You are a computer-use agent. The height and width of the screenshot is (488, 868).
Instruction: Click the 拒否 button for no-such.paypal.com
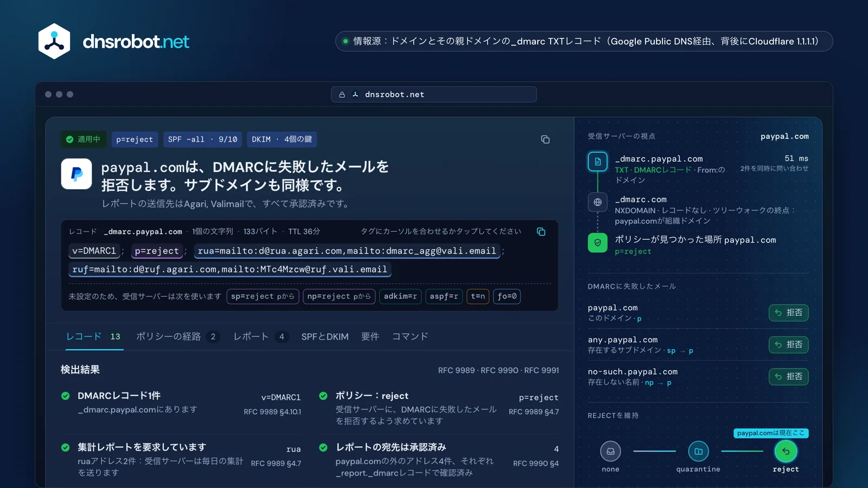pos(788,377)
